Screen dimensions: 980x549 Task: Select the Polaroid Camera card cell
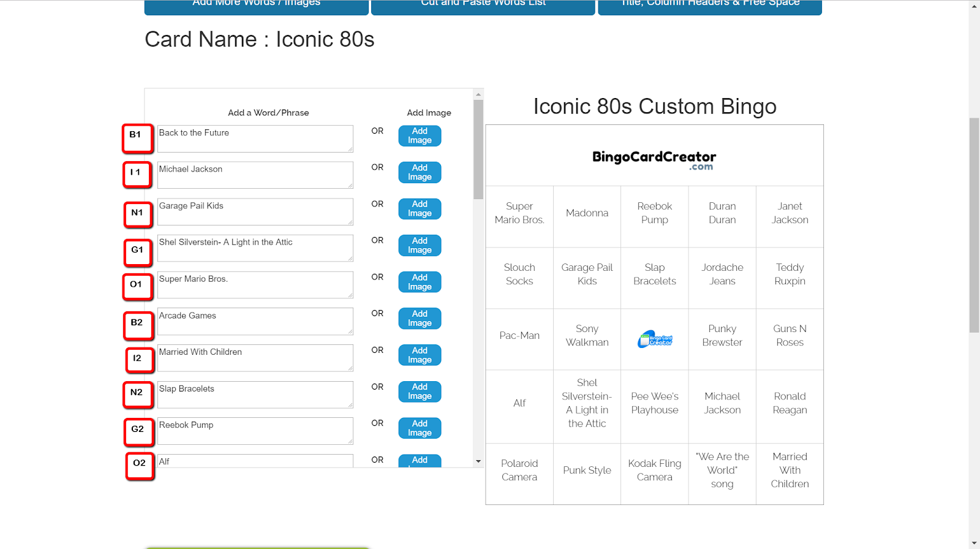click(519, 474)
